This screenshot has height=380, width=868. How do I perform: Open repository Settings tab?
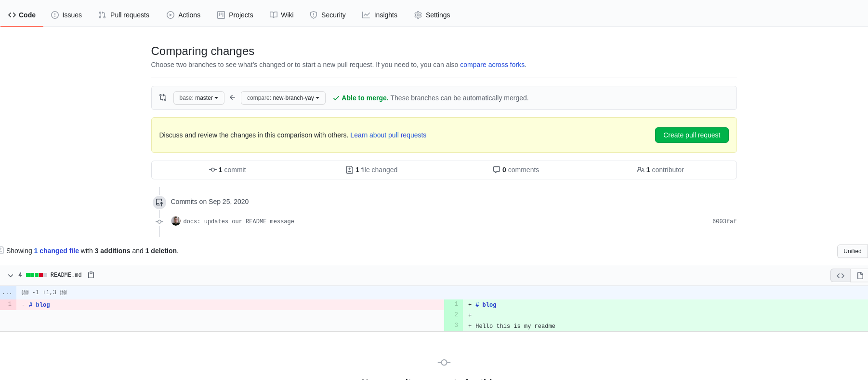432,15
